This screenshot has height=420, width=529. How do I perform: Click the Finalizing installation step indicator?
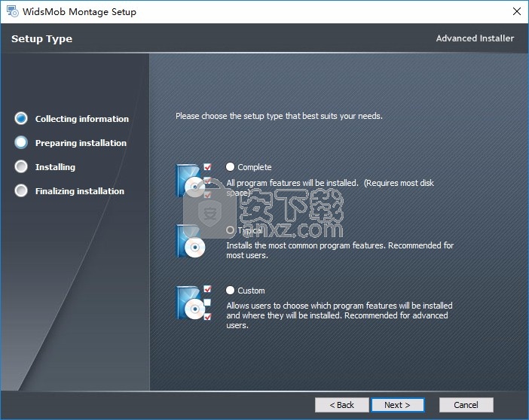(x=21, y=190)
